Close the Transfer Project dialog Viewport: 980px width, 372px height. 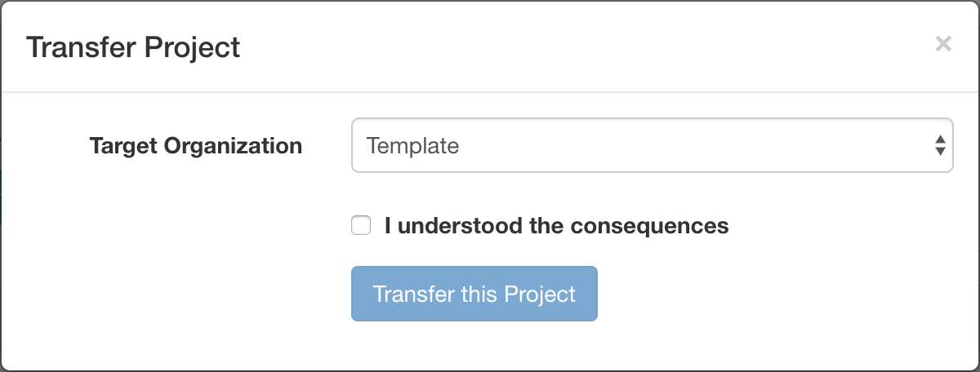[x=943, y=44]
